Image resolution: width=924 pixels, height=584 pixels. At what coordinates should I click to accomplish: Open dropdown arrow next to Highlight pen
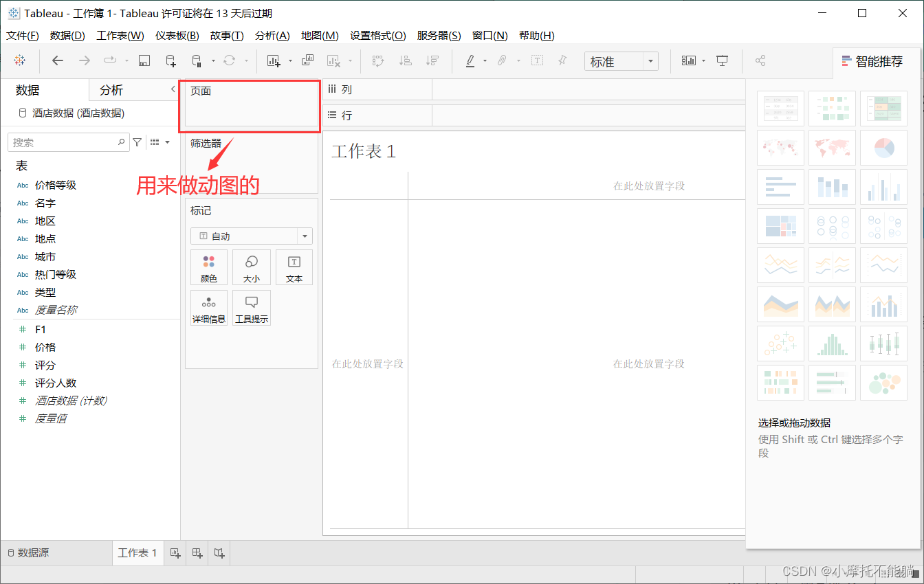coord(485,61)
